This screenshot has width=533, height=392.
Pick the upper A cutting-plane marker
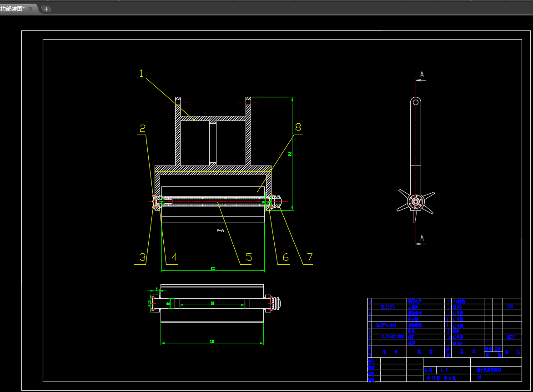[x=422, y=75]
